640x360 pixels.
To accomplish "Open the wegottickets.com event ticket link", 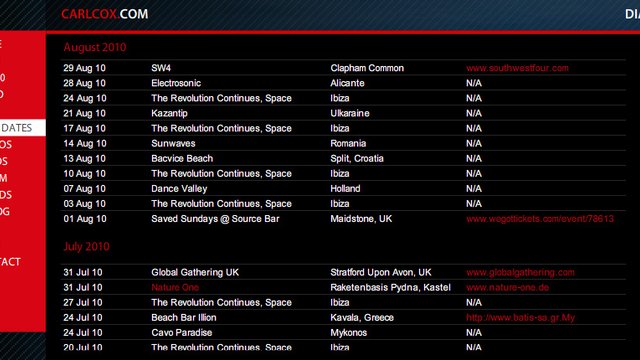I will (x=540, y=219).
